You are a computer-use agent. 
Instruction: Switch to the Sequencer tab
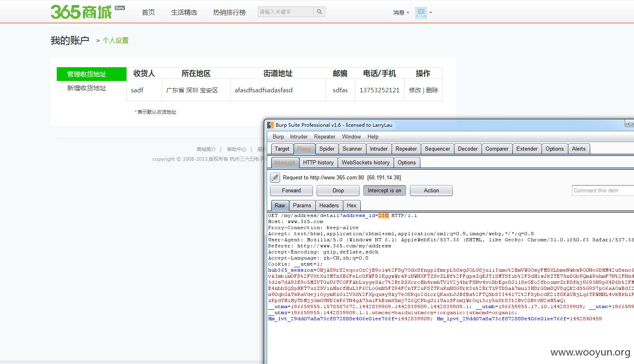437,149
